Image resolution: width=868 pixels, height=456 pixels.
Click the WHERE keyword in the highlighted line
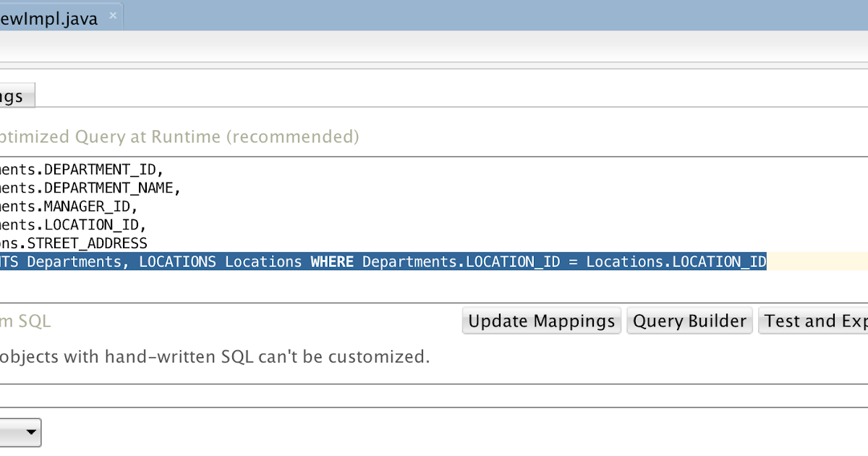coord(332,261)
